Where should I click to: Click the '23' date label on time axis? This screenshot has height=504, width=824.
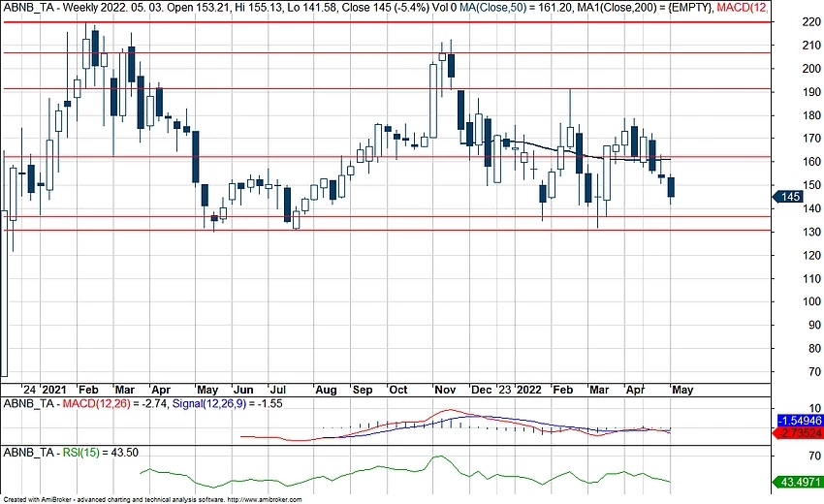504,390
